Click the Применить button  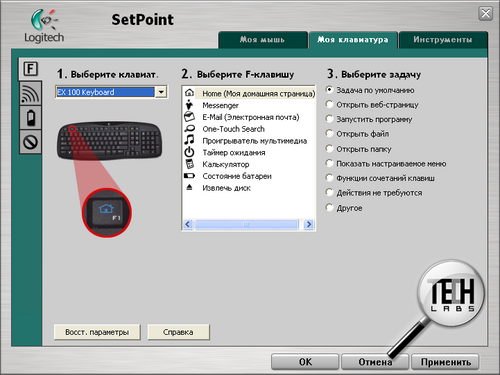tap(445, 362)
